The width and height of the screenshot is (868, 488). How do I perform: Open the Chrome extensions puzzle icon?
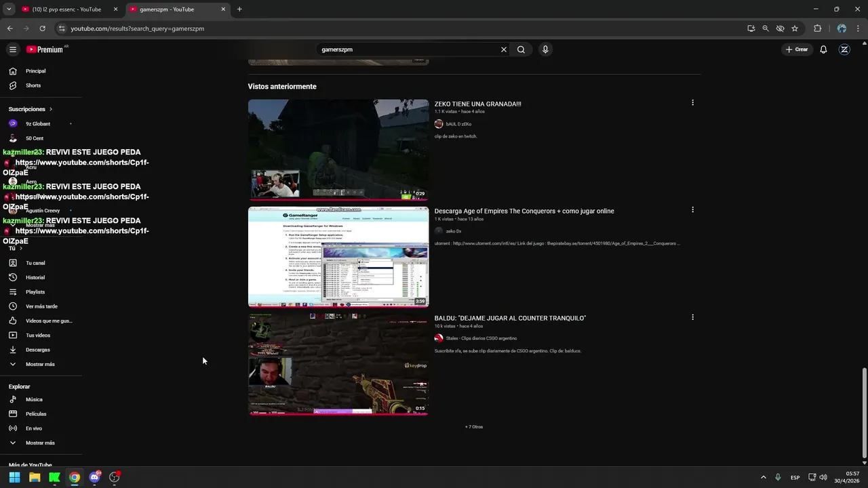[x=817, y=28]
